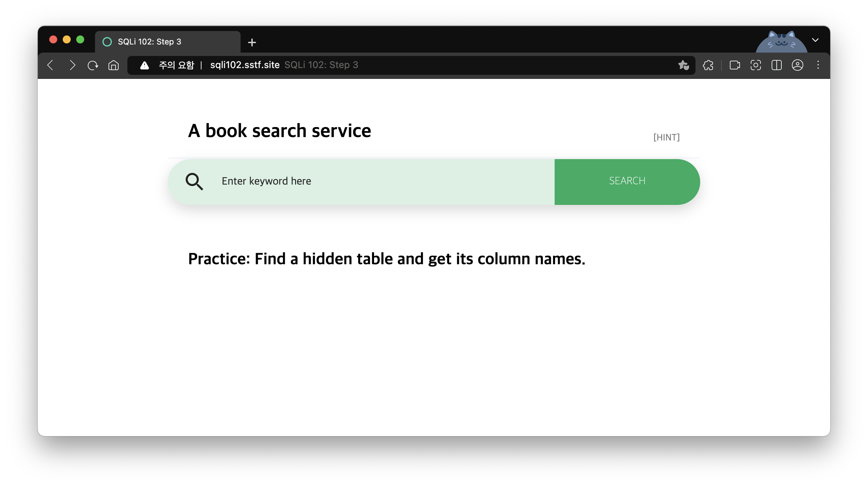Click the security warning triangle icon

click(145, 65)
